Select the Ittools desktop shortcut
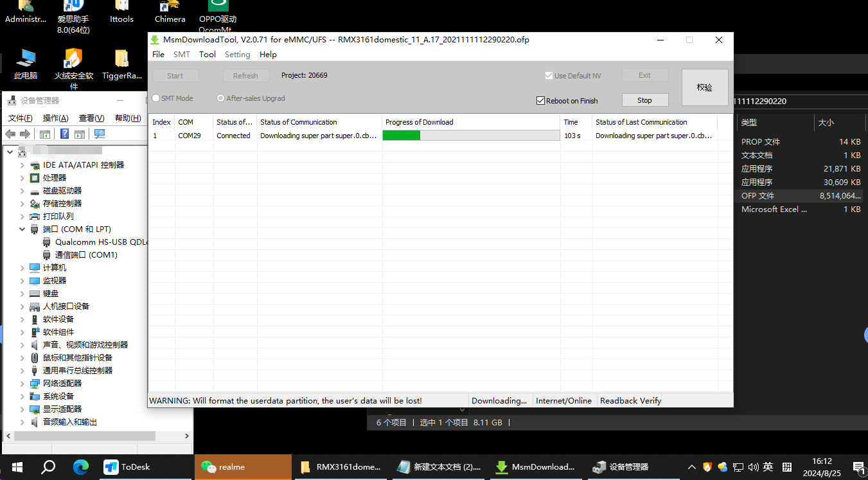Image resolution: width=868 pixels, height=480 pixels. 121,13
